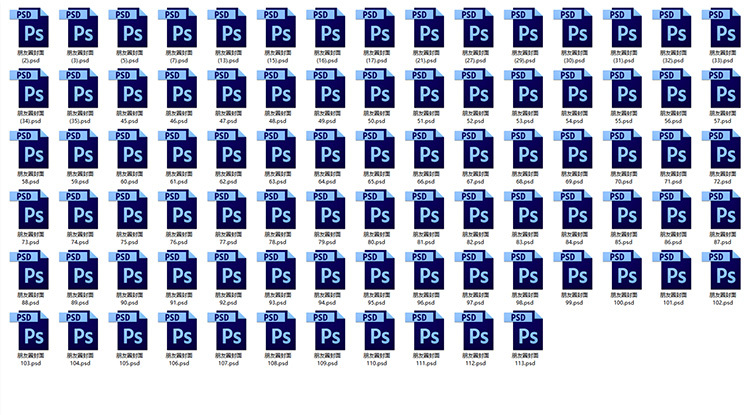Select the PSD icon above 64.psd
The height and width of the screenshot is (415, 750).
pos(326,149)
